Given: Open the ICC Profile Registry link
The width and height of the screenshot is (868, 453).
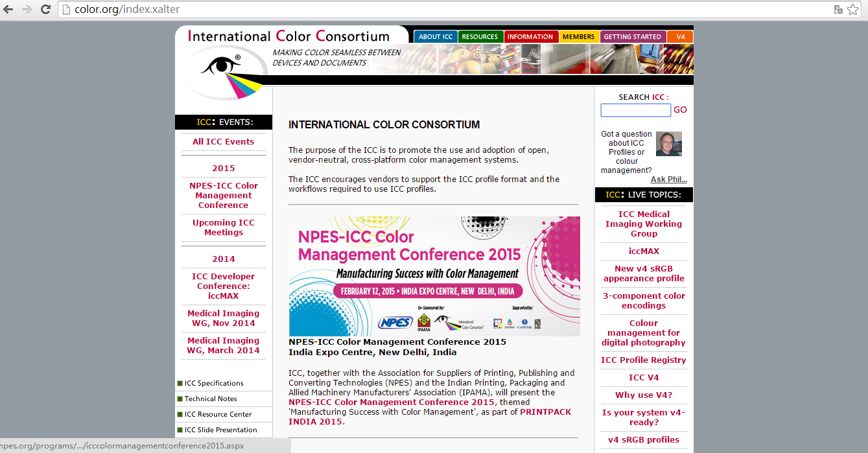Looking at the screenshot, I should [x=644, y=360].
